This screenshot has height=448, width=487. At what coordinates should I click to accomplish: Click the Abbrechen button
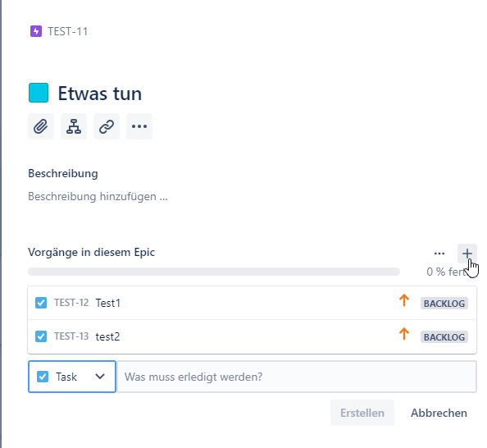pyautogui.click(x=439, y=413)
